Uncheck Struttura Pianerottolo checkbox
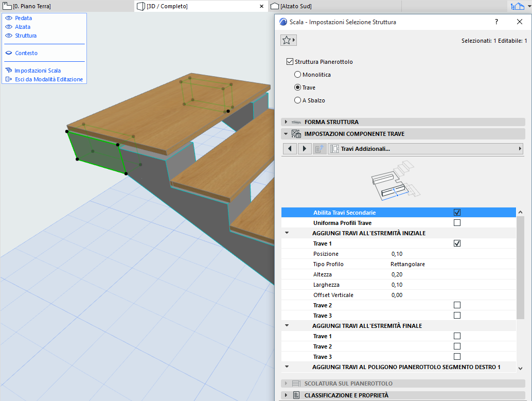The height and width of the screenshot is (401, 532). click(290, 62)
